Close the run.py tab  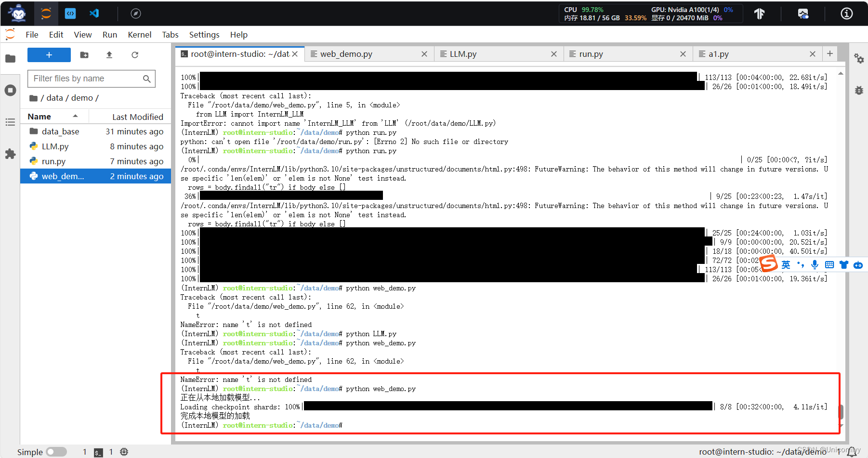point(683,54)
